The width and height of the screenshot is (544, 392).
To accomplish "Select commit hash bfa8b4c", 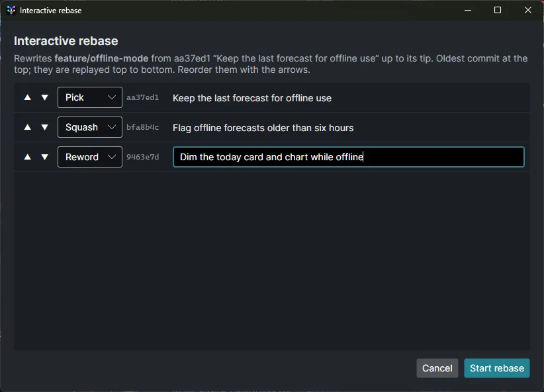I will tap(142, 127).
